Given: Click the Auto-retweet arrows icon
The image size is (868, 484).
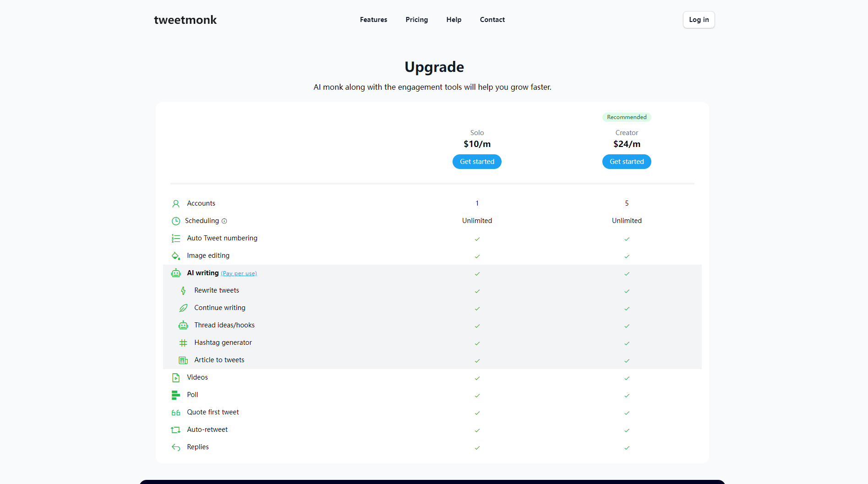Looking at the screenshot, I should point(176,430).
